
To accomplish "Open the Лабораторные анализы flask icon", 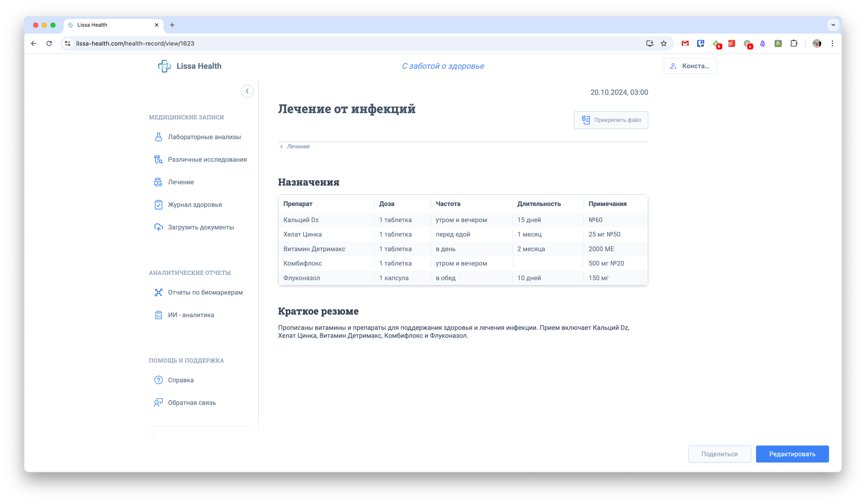I will pos(158,137).
